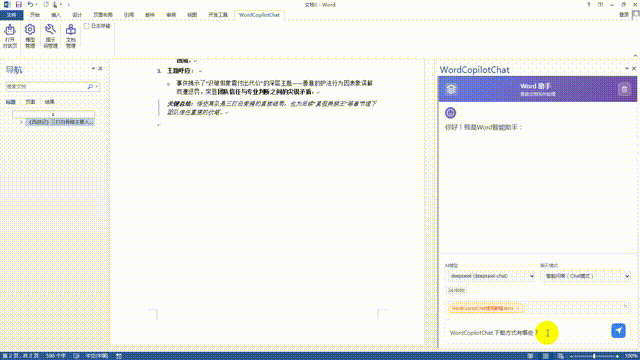
Task: Select the 页面 tab in navigation pane
Action: pyautogui.click(x=30, y=102)
